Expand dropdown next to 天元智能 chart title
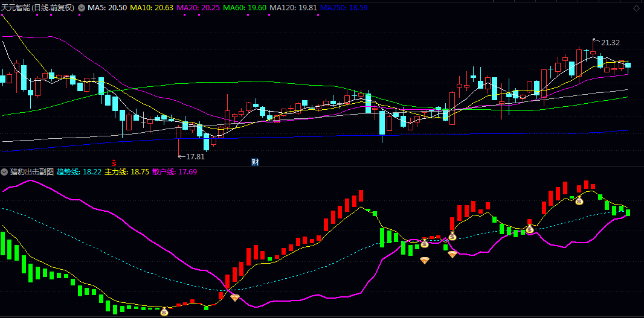The width and height of the screenshot is (644, 318). [82, 7]
